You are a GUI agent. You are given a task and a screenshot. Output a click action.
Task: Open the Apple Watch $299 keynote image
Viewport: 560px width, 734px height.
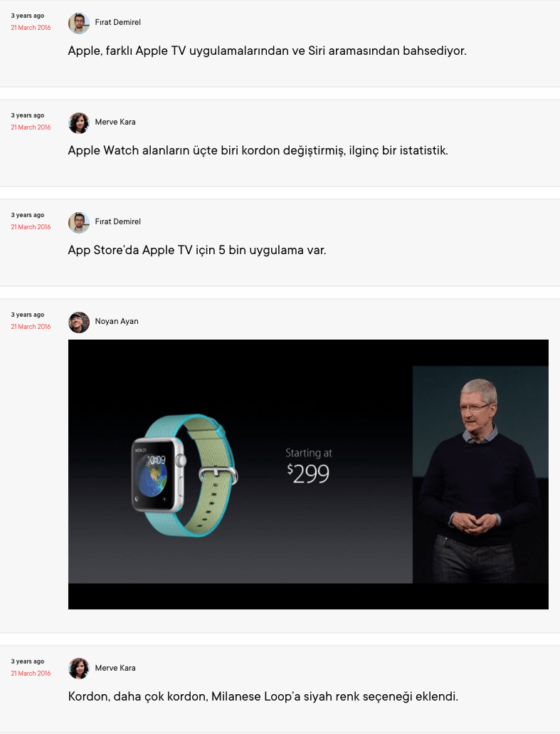point(308,474)
